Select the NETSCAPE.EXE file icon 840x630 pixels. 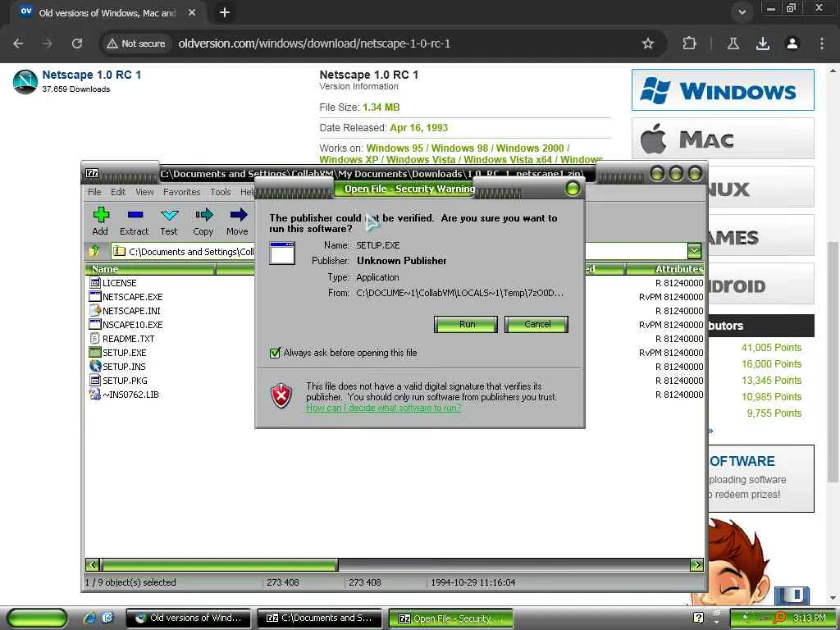(95, 297)
